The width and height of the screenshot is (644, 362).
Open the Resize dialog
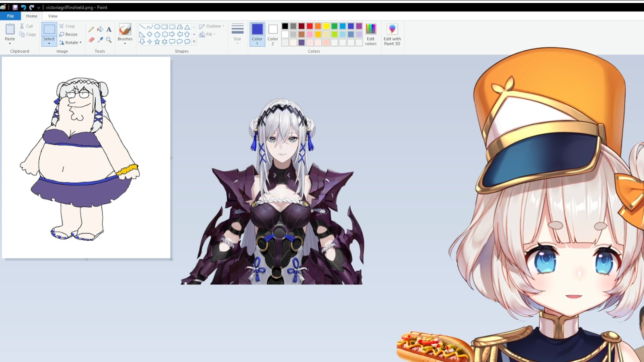(68, 34)
